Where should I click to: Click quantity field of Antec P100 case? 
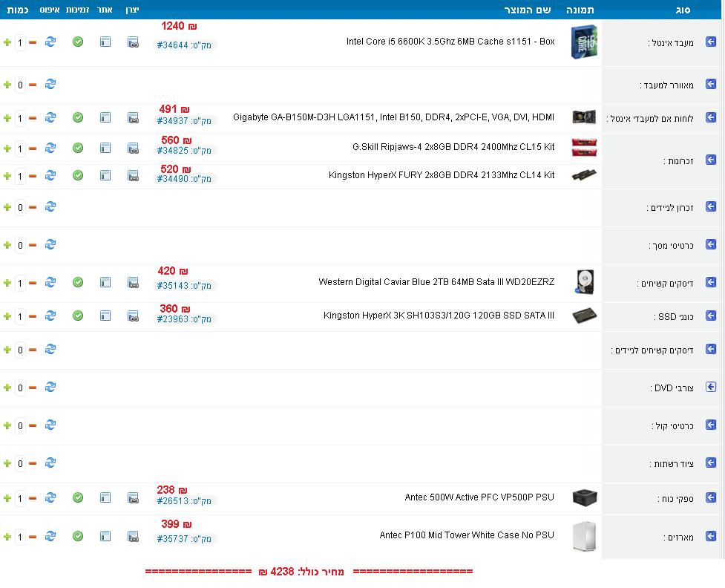click(20, 537)
